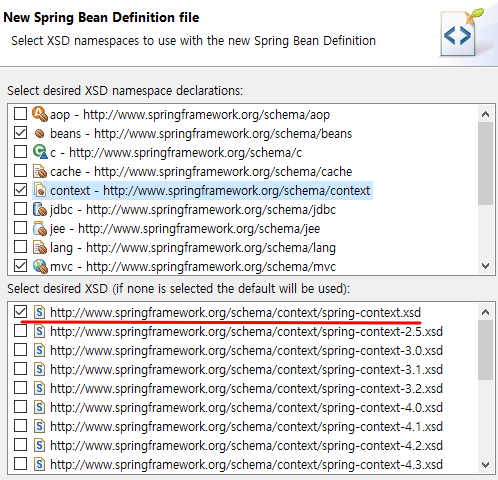Tick the cache namespace checkbox
498x480 pixels.
[x=20, y=171]
